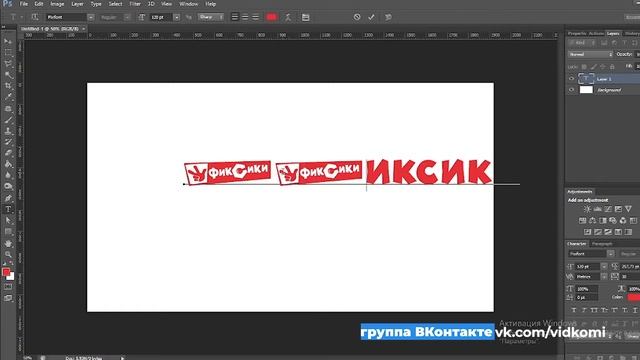This screenshot has height=360, width=640.
Task: Open Character panel font family dropdown
Action: [611, 254]
